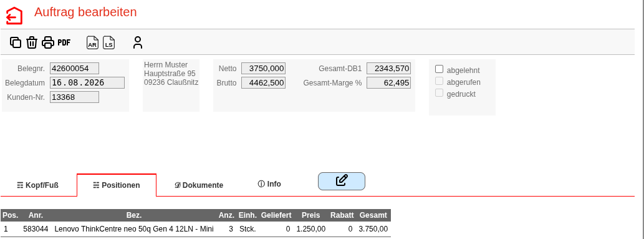Open the Info tab

click(269, 184)
